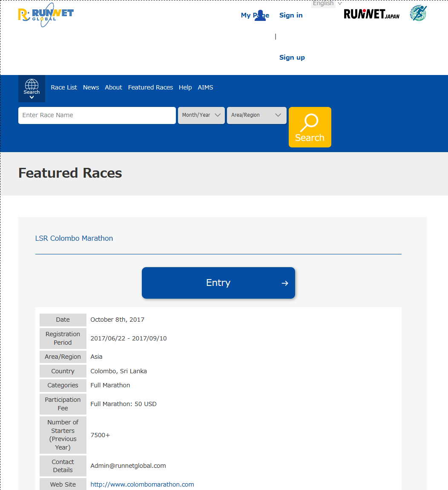Image resolution: width=448 pixels, height=490 pixels.
Task: Click the Sign up link
Action: [292, 58]
